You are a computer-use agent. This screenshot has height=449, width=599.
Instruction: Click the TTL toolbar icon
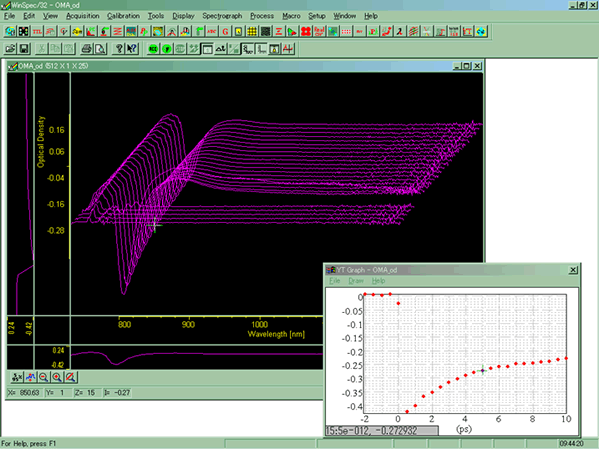pos(37,31)
